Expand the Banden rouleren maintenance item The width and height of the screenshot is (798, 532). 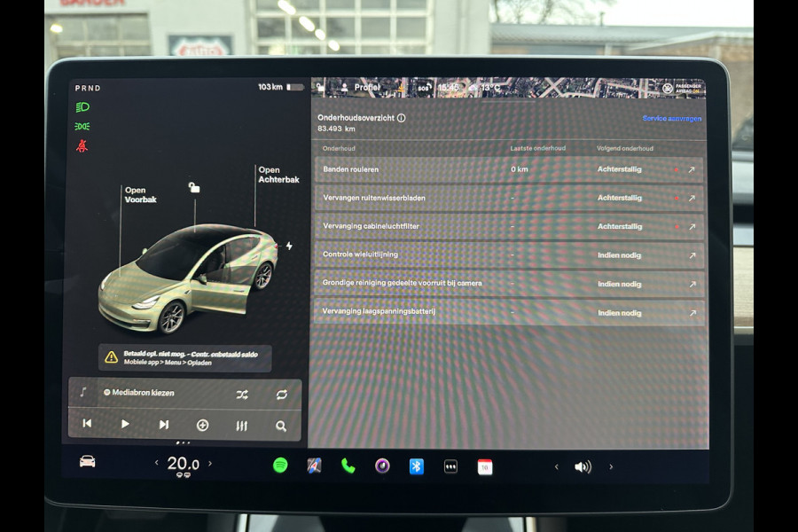point(691,169)
